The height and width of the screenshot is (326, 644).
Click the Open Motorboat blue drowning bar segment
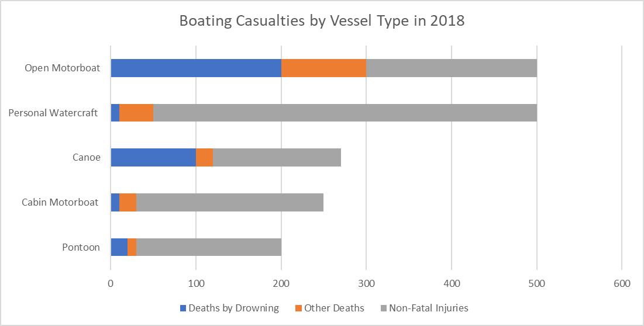pos(196,68)
